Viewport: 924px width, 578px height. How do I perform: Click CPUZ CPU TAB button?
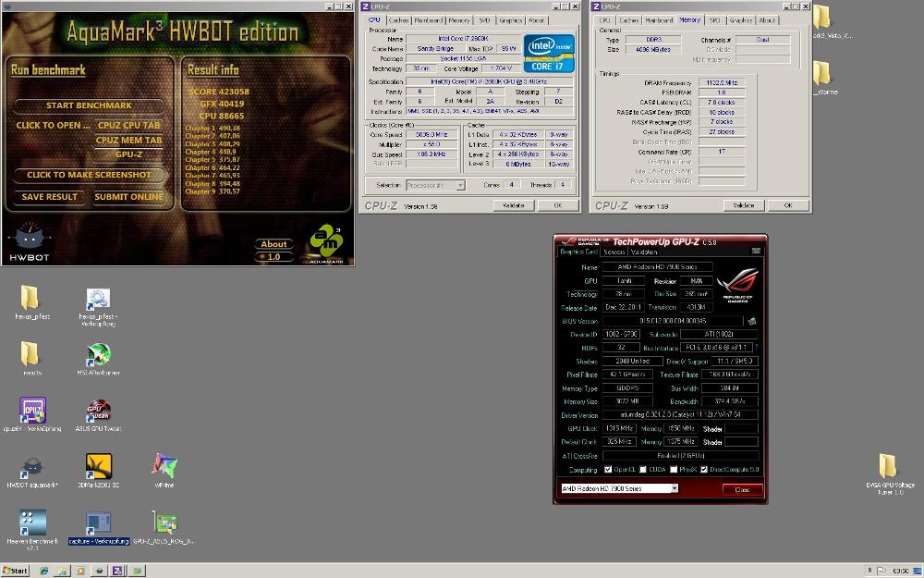click(128, 125)
